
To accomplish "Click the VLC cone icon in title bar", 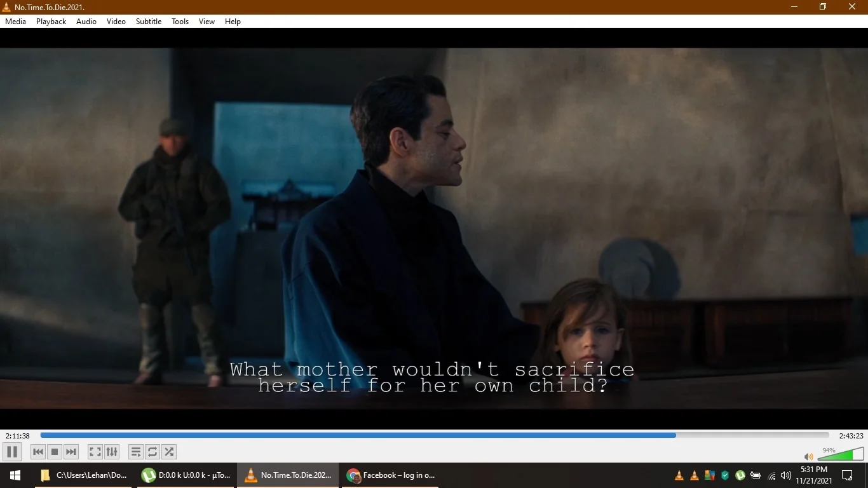I will (x=6, y=7).
